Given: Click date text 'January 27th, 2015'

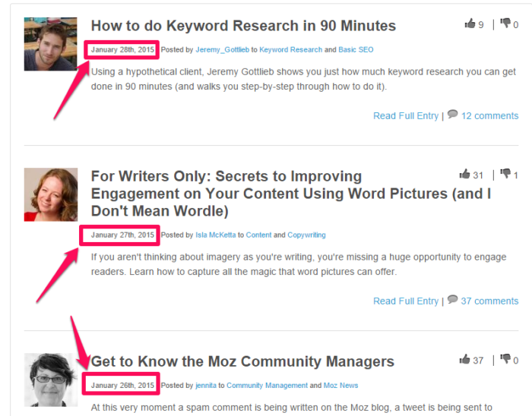Looking at the screenshot, I should pos(122,235).
